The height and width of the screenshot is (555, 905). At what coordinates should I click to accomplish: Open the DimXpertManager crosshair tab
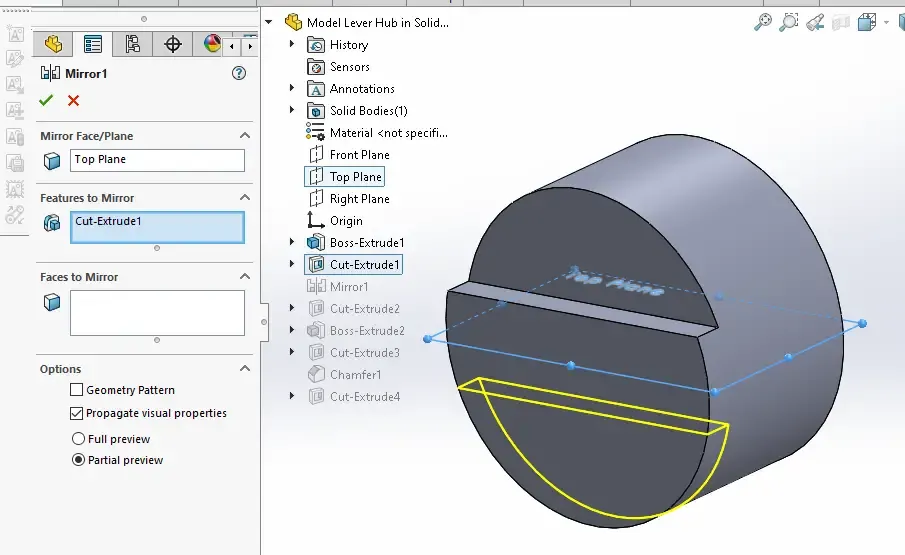coord(173,44)
